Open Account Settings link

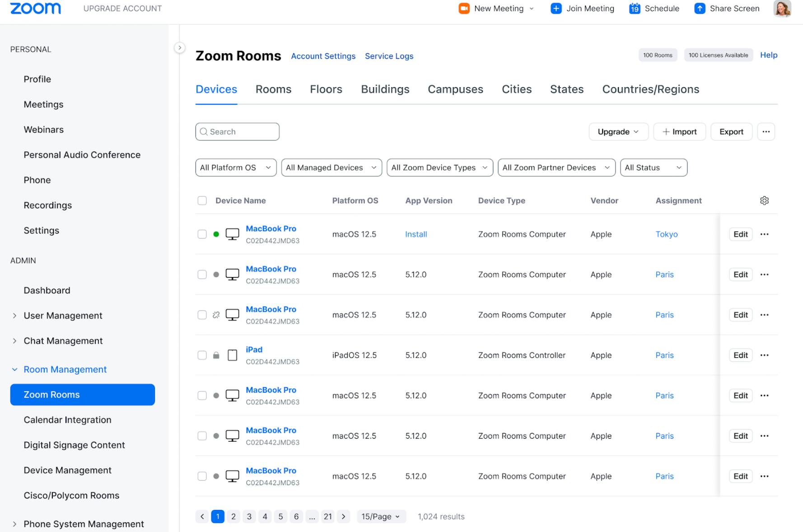[x=323, y=56]
